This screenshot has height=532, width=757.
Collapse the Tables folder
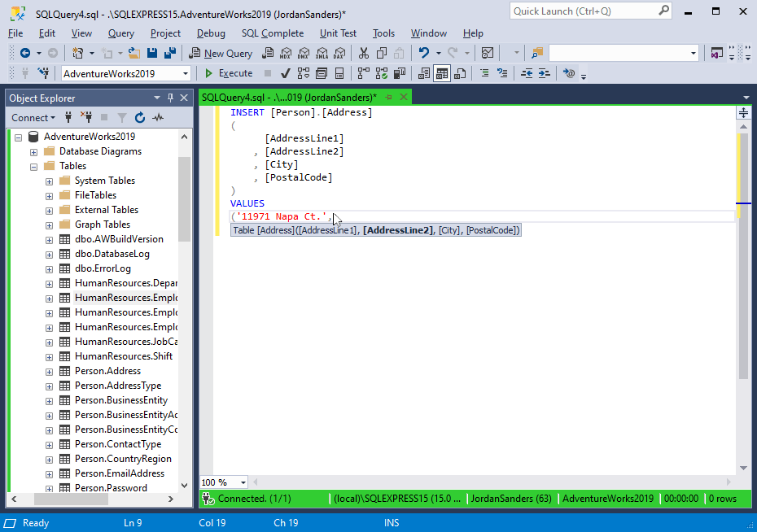[34, 167]
